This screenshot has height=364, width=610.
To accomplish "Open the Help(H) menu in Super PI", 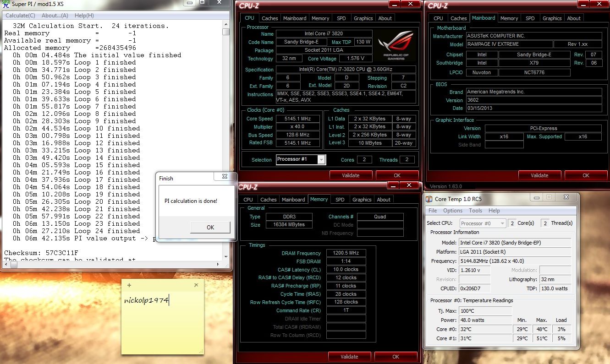I will pyautogui.click(x=84, y=16).
